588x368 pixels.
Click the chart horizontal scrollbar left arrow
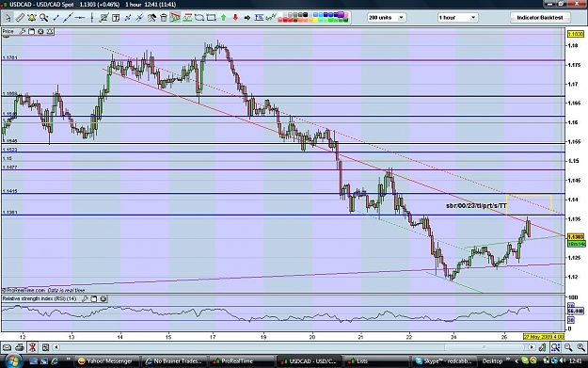coord(56,347)
